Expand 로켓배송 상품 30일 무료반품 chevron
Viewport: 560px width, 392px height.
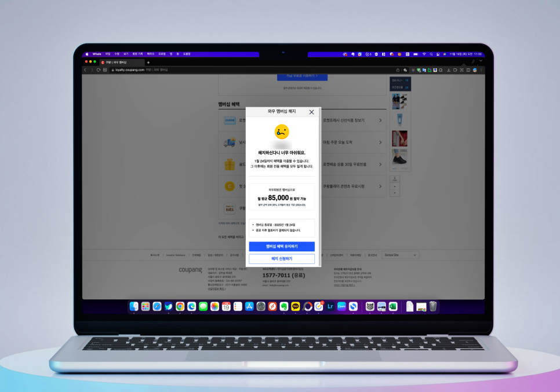click(x=380, y=164)
